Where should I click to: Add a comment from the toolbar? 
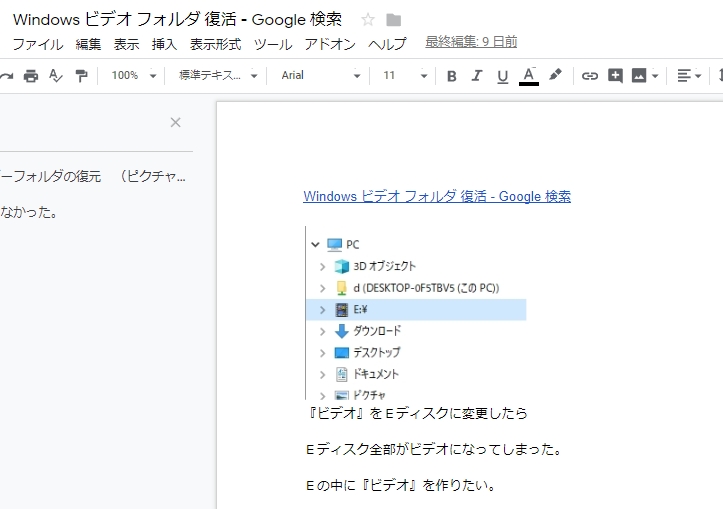coord(615,76)
